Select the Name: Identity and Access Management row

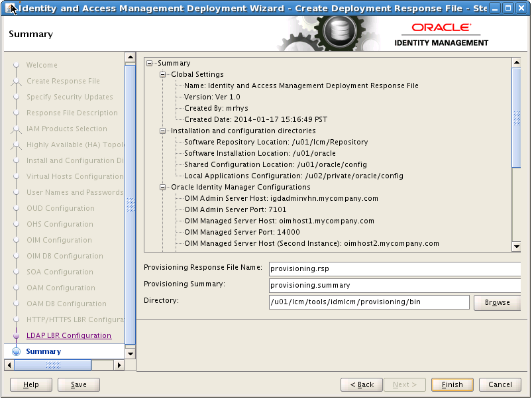click(301, 85)
